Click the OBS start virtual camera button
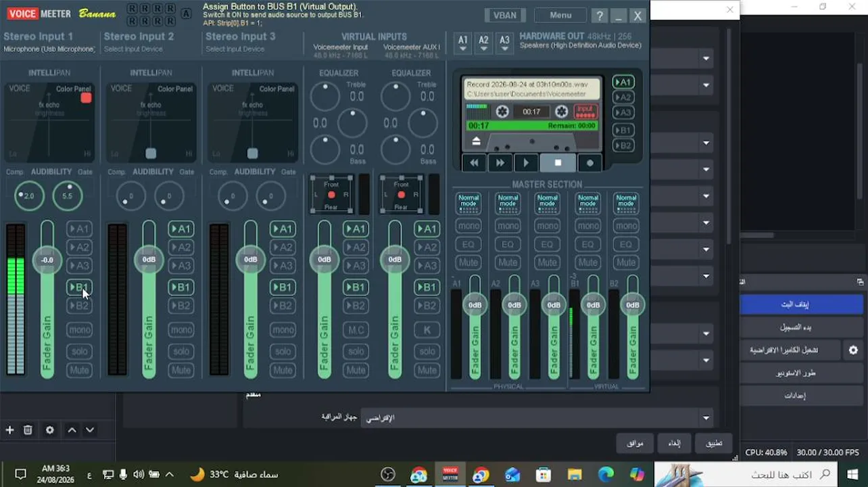868x487 pixels. pyautogui.click(x=790, y=350)
